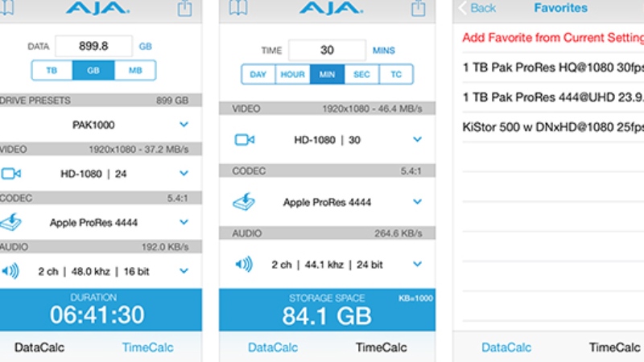Screen dimensions: 644x362
Task: Tap the camera icon beside HD-1080 | 30
Action: tap(245, 140)
